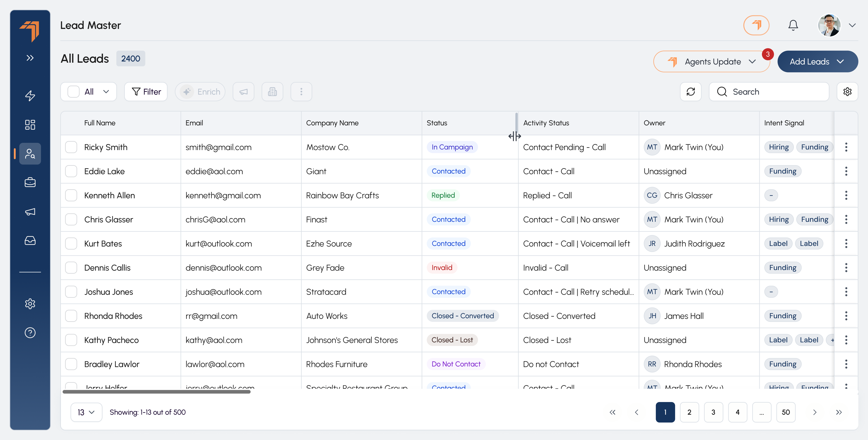Click the toolbar megaphone campaign icon
This screenshot has width=868, height=440.
click(x=243, y=92)
